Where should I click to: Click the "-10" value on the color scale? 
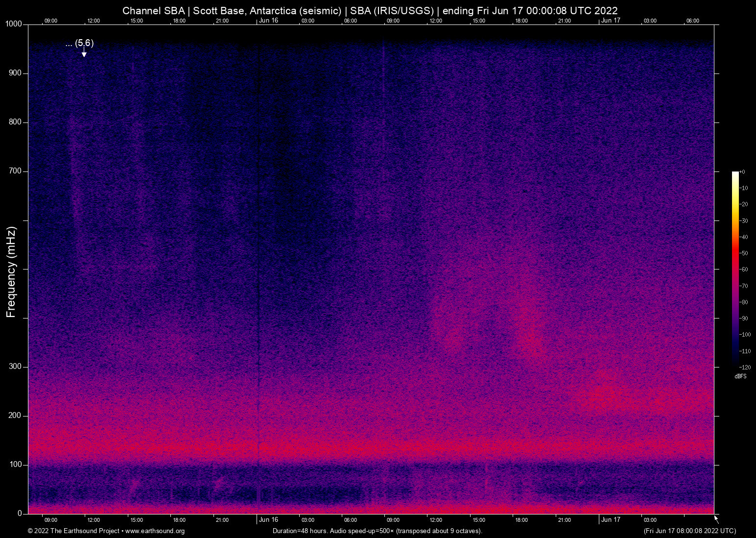click(743, 188)
